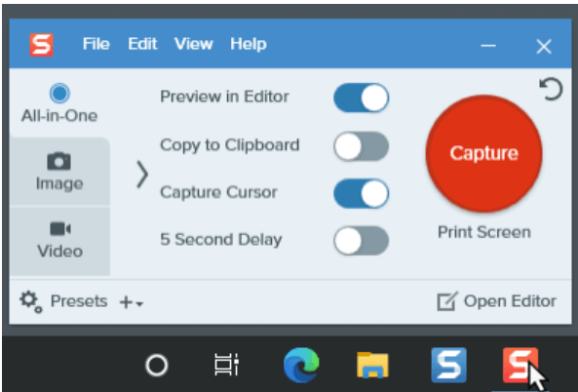Switch to the Video capture tab

pos(59,241)
